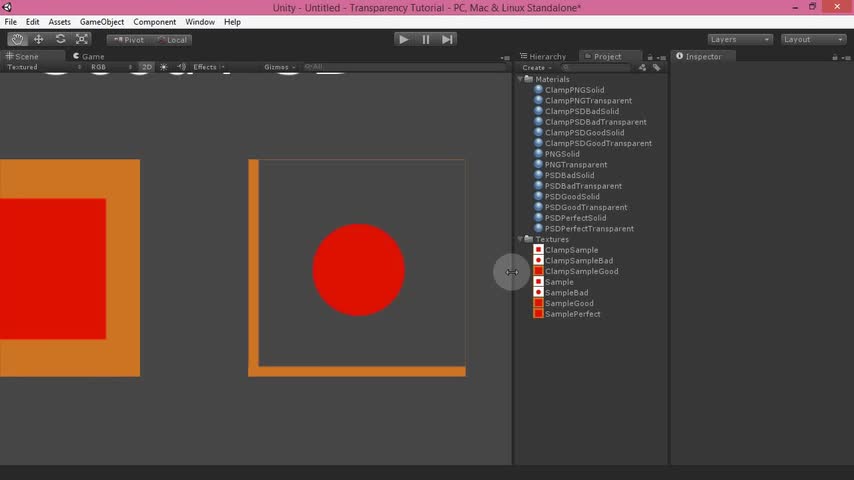Screen dimensions: 854x480
Task: Select the SampleGood texture
Action: (569, 303)
